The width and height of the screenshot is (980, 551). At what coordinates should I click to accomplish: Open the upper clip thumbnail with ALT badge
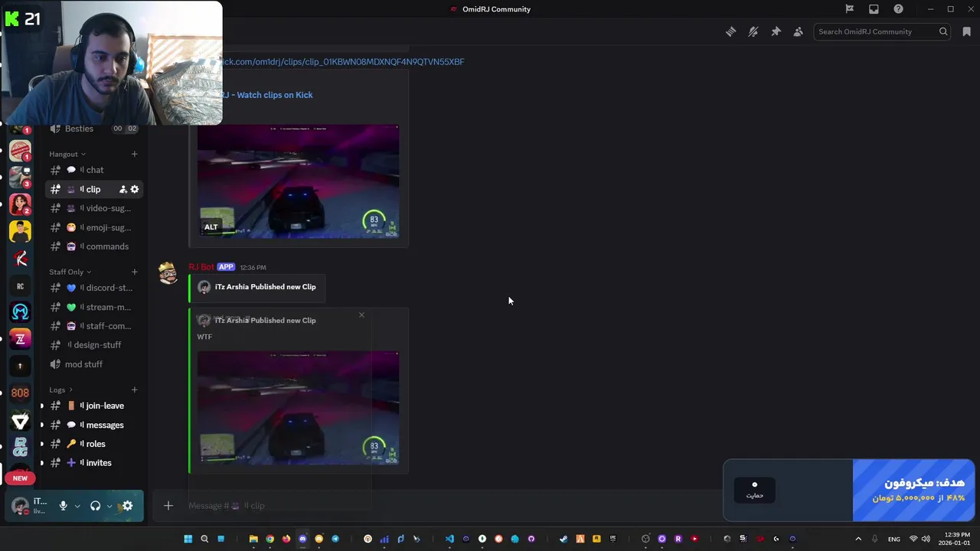298,181
